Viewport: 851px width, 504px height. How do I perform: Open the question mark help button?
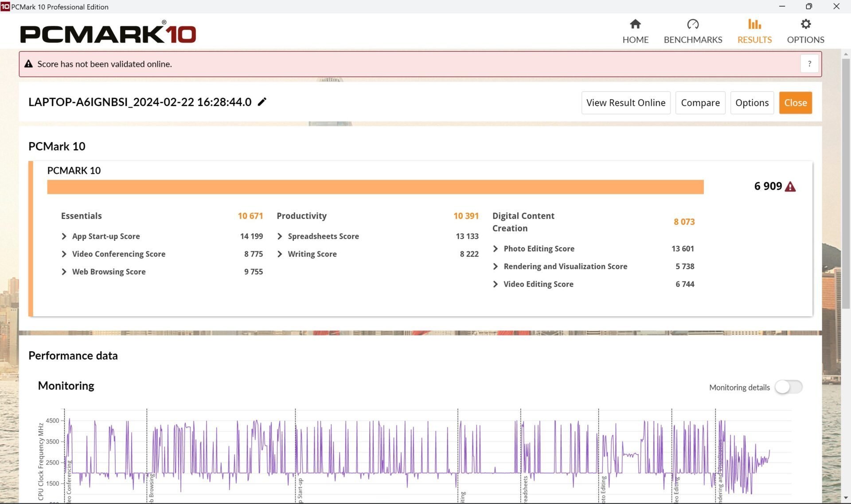pyautogui.click(x=809, y=64)
